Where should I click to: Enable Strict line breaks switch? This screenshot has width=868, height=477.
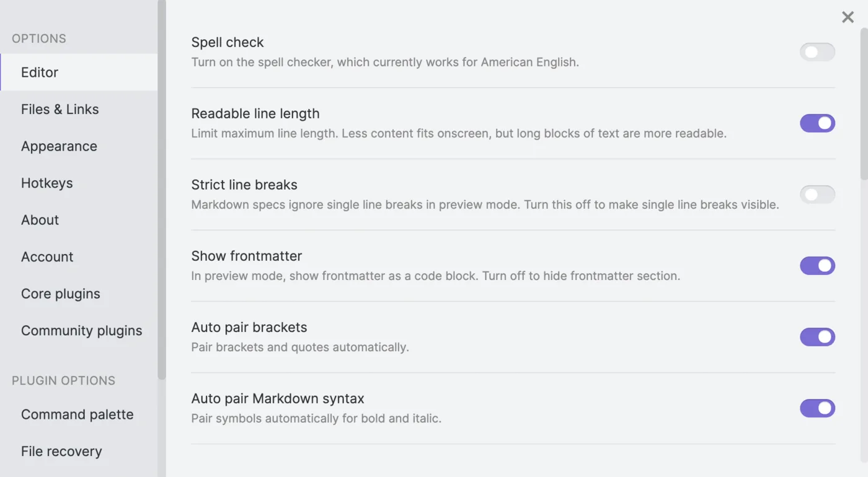click(817, 195)
